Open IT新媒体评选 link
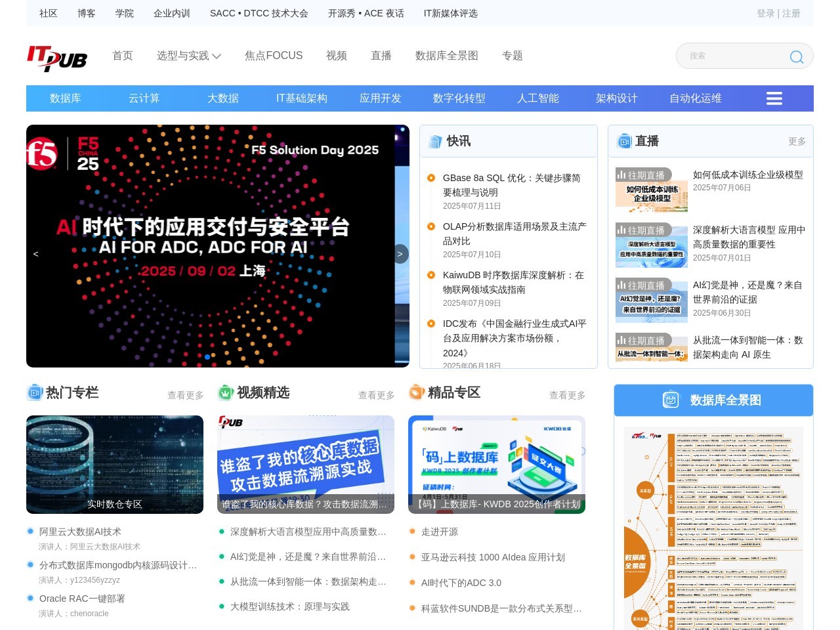The width and height of the screenshot is (840, 630). pyautogui.click(x=451, y=13)
